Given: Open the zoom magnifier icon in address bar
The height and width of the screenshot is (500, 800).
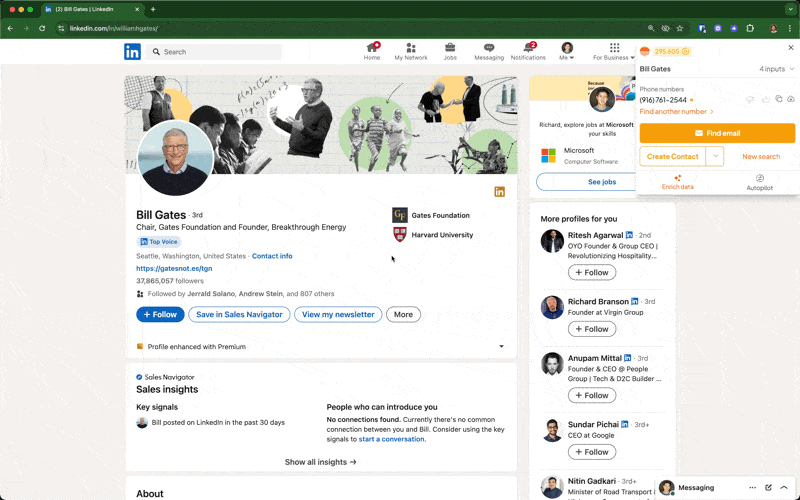Looking at the screenshot, I should click(651, 29).
